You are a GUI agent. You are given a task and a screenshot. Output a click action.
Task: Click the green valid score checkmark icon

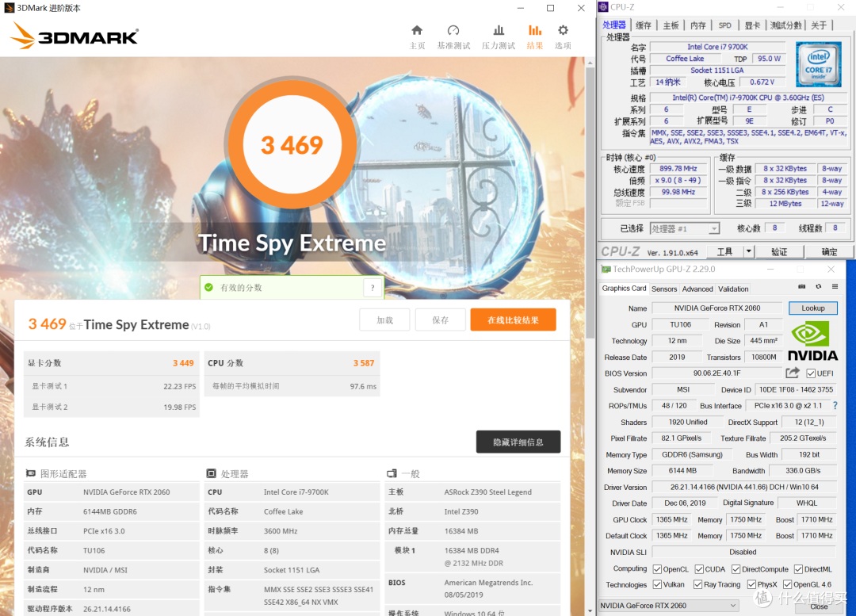(208, 287)
